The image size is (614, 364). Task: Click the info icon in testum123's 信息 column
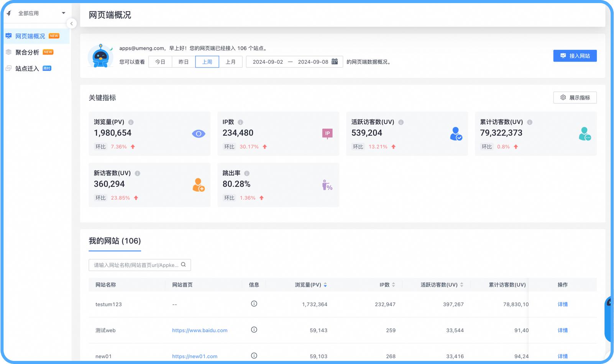point(254,303)
